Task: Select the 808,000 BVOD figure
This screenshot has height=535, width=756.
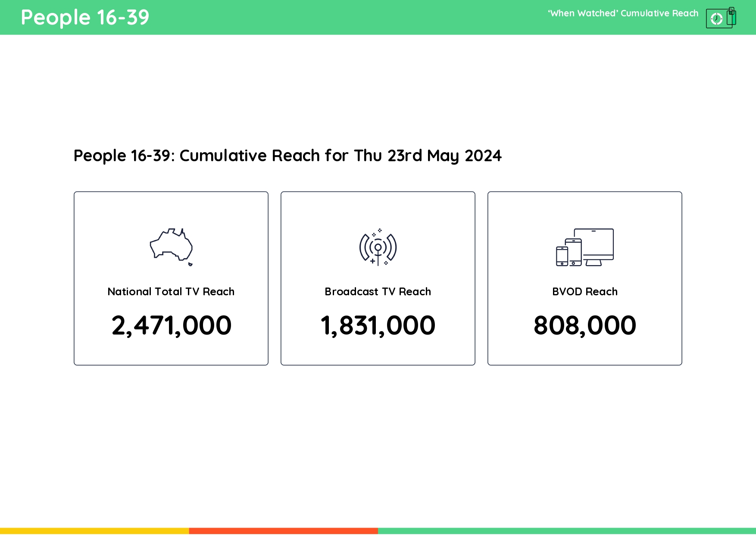Action: click(584, 325)
